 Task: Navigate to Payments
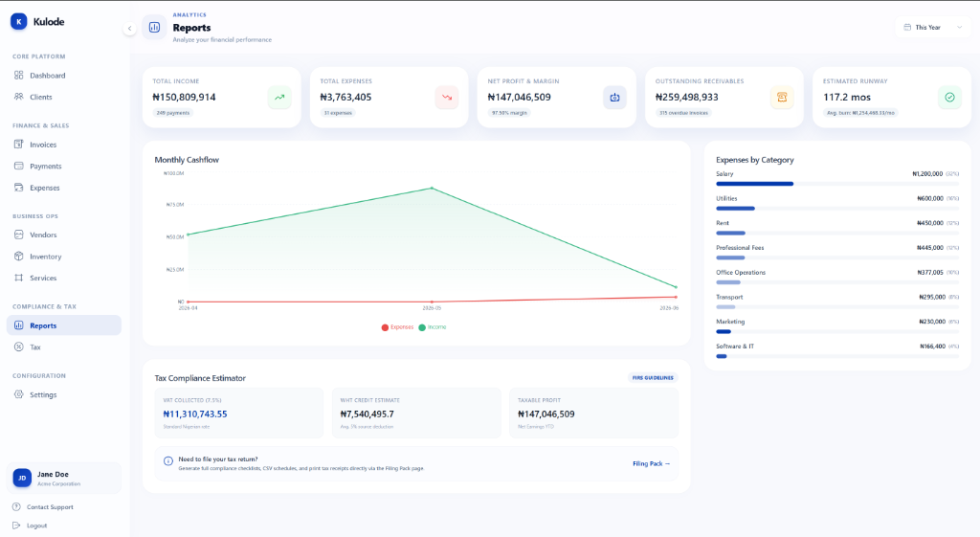click(x=46, y=167)
